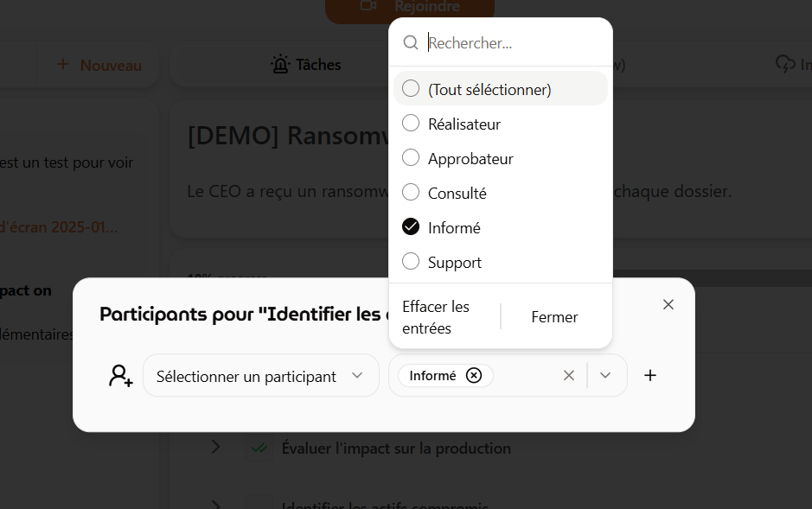Click the Tâches alarm icon
This screenshot has width=812, height=509.
click(280, 64)
